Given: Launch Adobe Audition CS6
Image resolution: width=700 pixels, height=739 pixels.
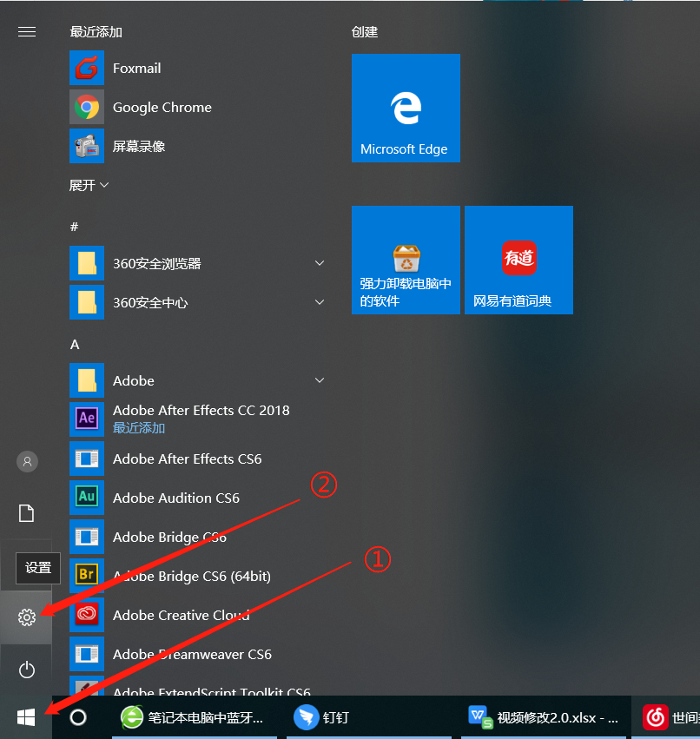Looking at the screenshot, I should pos(176,498).
